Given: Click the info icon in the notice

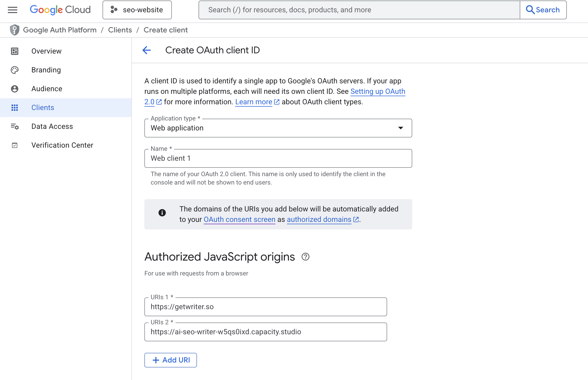Looking at the screenshot, I should 162,213.
